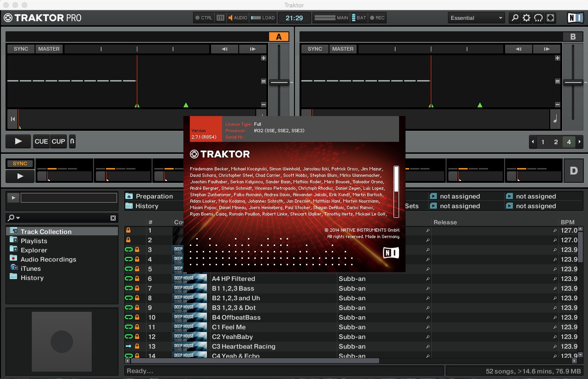Viewport: 588px width, 379px height.
Task: Bend Deck A tempo up with the right arrow
Action: tap(253, 49)
